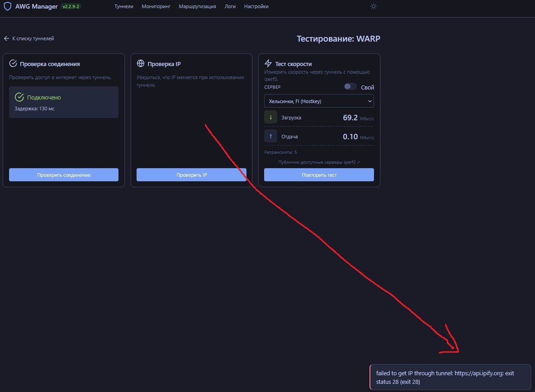Click the green Подключено status checkmark
The height and width of the screenshot is (392, 535).
(x=19, y=97)
